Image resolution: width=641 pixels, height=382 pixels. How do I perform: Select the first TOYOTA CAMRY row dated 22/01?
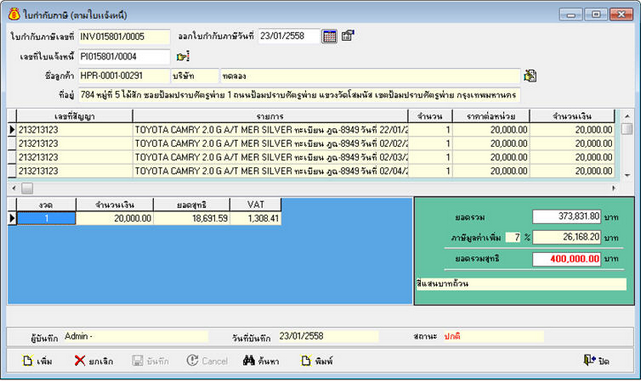coord(311,130)
